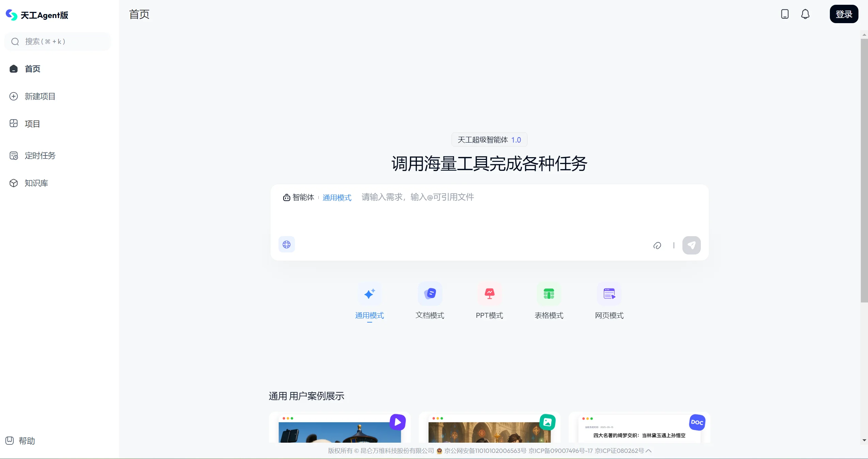Click the 登录 login button

click(x=844, y=14)
